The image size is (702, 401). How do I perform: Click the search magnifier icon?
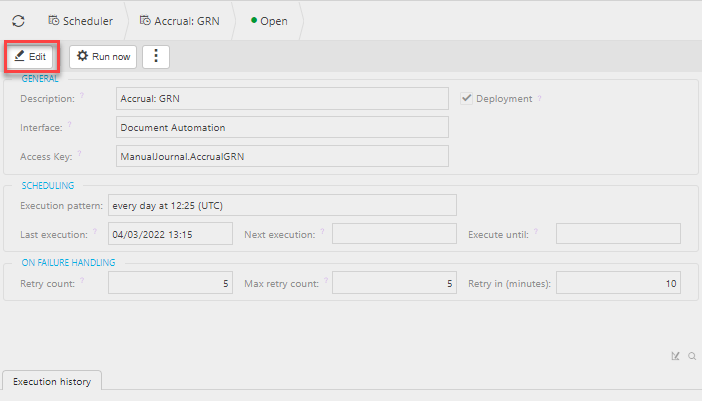(x=692, y=356)
